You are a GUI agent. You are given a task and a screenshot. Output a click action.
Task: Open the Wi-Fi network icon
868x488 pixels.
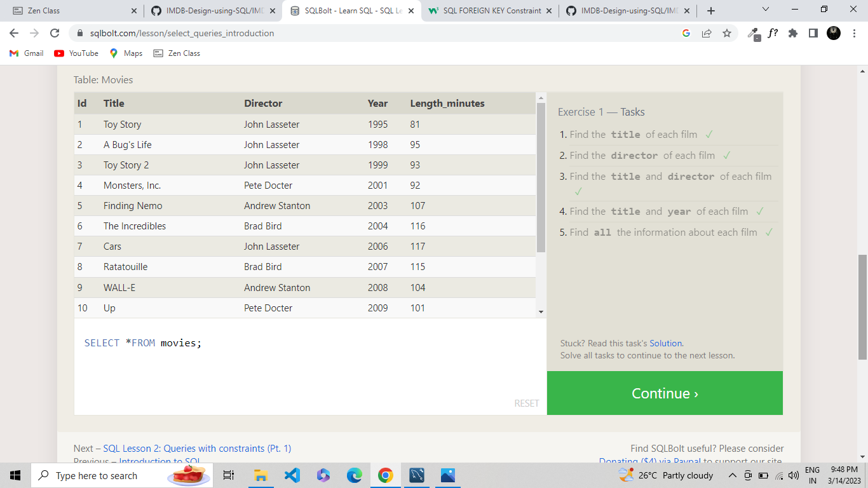tap(779, 475)
